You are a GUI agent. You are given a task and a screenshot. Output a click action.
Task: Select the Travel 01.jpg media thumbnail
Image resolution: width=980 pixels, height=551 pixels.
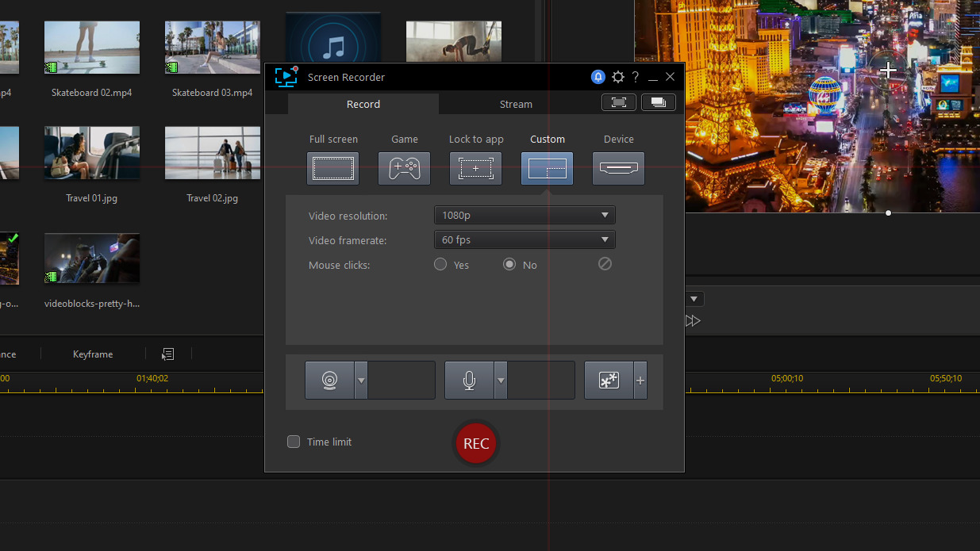click(x=91, y=153)
